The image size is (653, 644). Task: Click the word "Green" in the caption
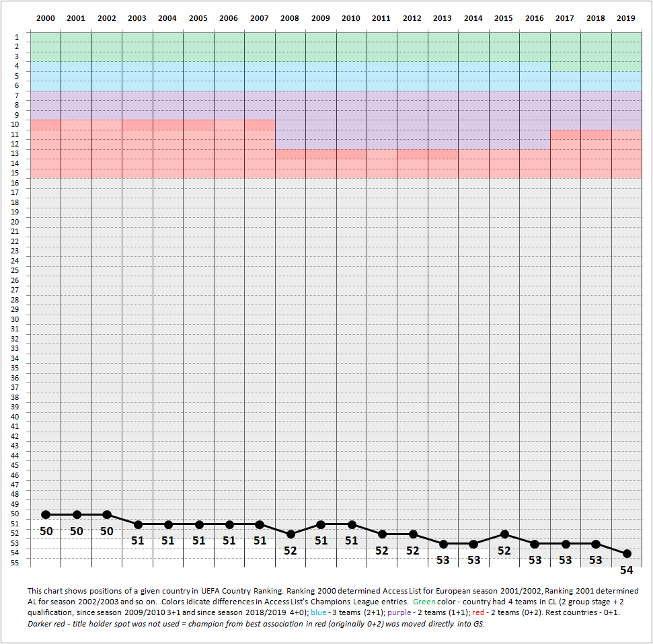click(424, 603)
